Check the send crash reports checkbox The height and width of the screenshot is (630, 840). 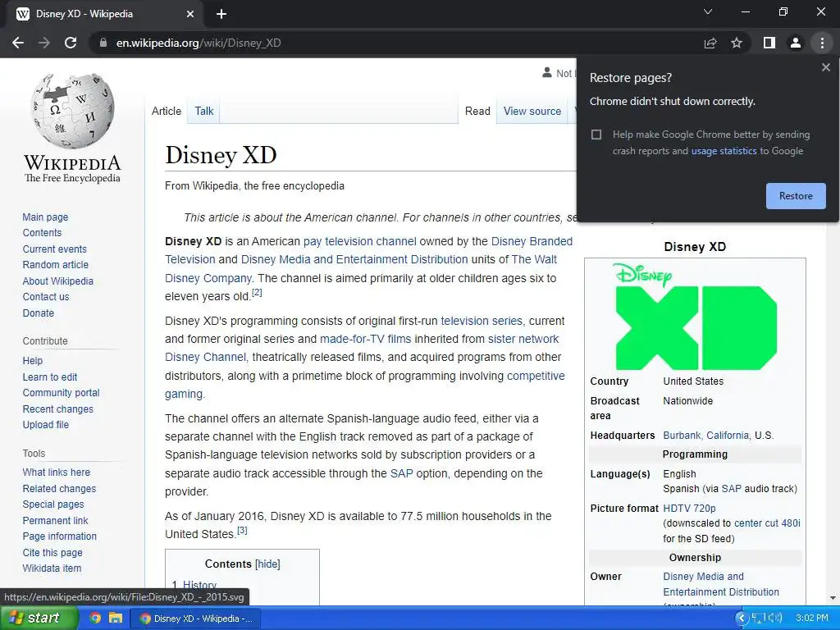coord(596,135)
